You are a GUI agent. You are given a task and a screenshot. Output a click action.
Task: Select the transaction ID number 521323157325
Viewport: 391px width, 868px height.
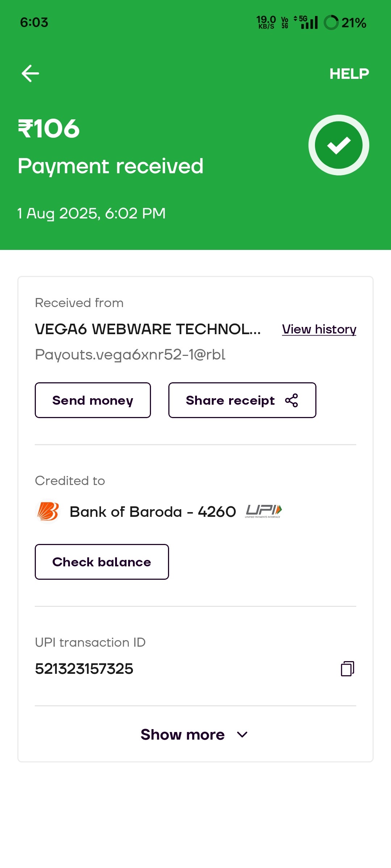pyautogui.click(x=84, y=669)
